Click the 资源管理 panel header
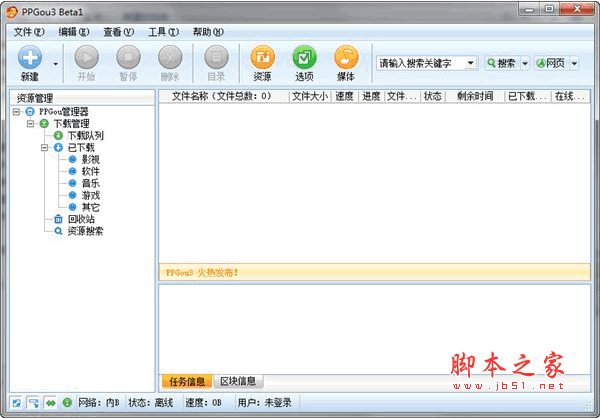 [82, 98]
